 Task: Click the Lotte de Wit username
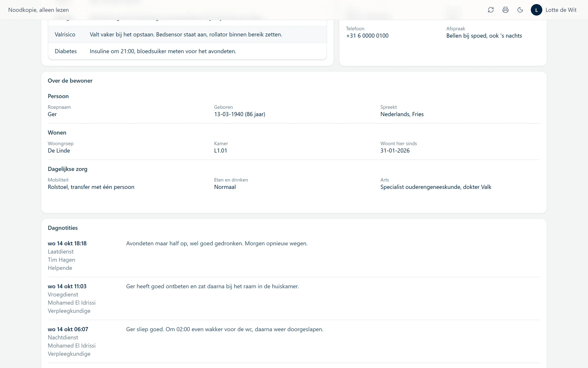click(x=561, y=10)
